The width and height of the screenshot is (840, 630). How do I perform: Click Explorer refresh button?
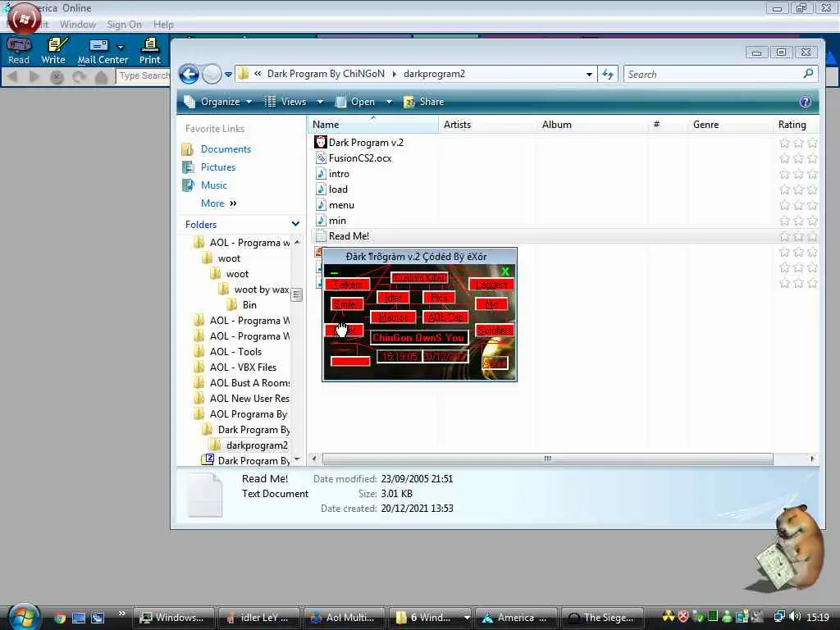click(x=608, y=75)
